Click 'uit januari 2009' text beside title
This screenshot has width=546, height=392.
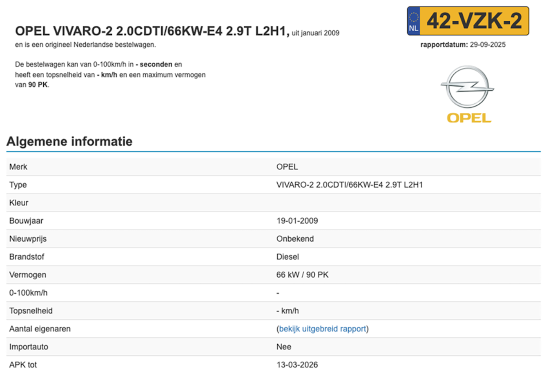coord(315,33)
